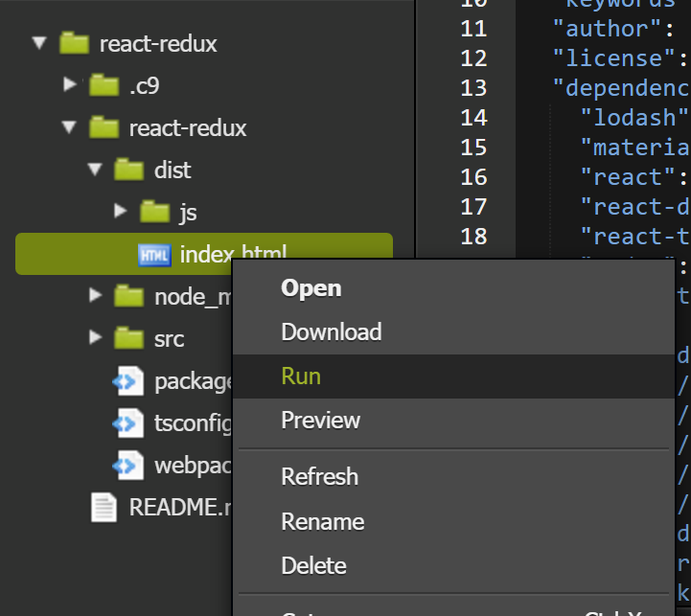Click the nested react-redux folder icon

104,126
